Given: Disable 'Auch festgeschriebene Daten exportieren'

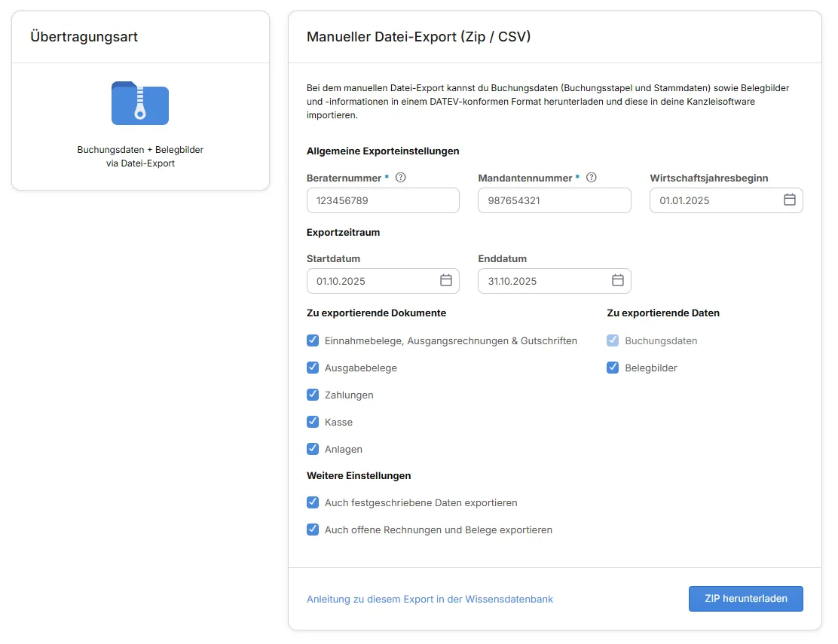Looking at the screenshot, I should pos(313,502).
